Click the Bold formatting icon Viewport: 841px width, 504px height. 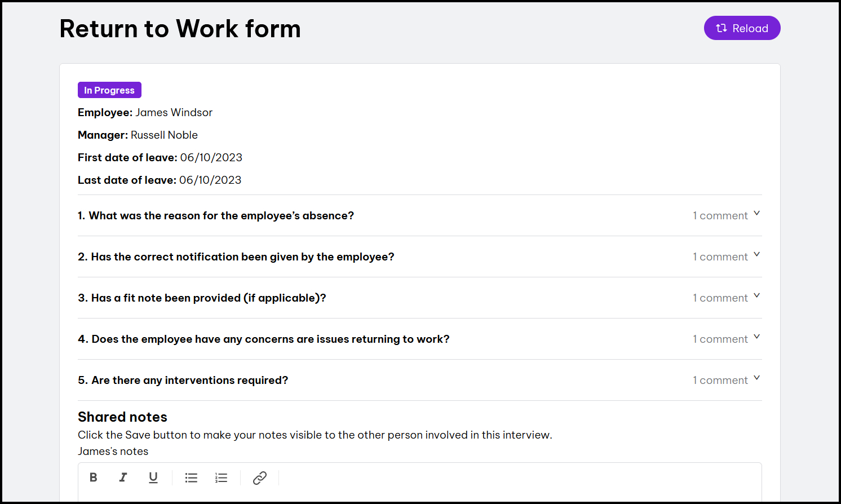click(x=94, y=478)
